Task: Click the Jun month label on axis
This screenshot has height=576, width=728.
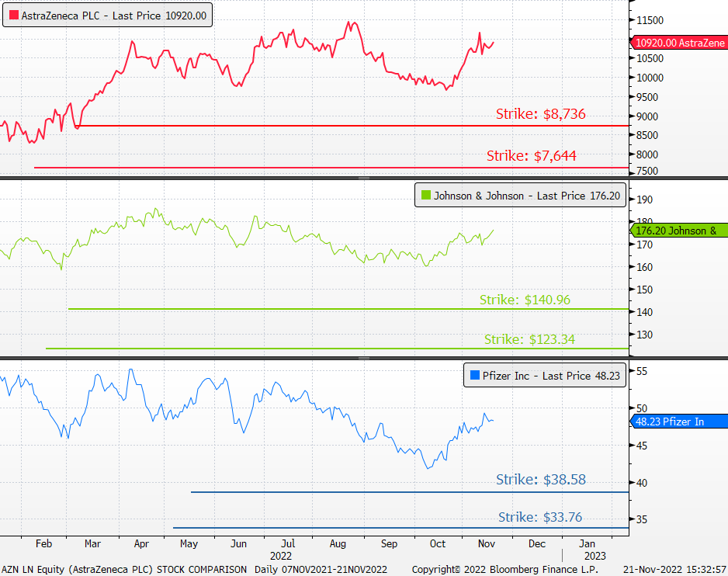Action: pyautogui.click(x=238, y=543)
